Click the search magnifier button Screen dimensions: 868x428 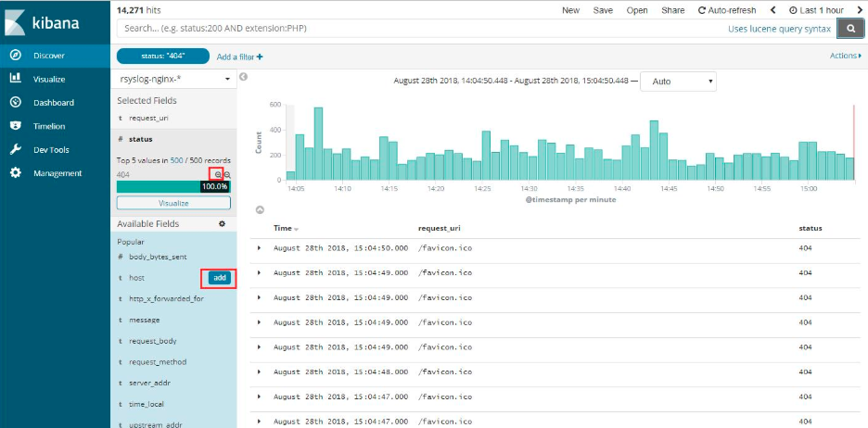[851, 29]
